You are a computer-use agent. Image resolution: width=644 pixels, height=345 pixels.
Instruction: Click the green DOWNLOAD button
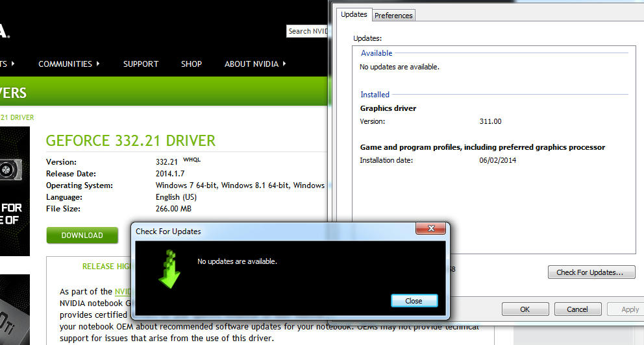click(x=82, y=235)
